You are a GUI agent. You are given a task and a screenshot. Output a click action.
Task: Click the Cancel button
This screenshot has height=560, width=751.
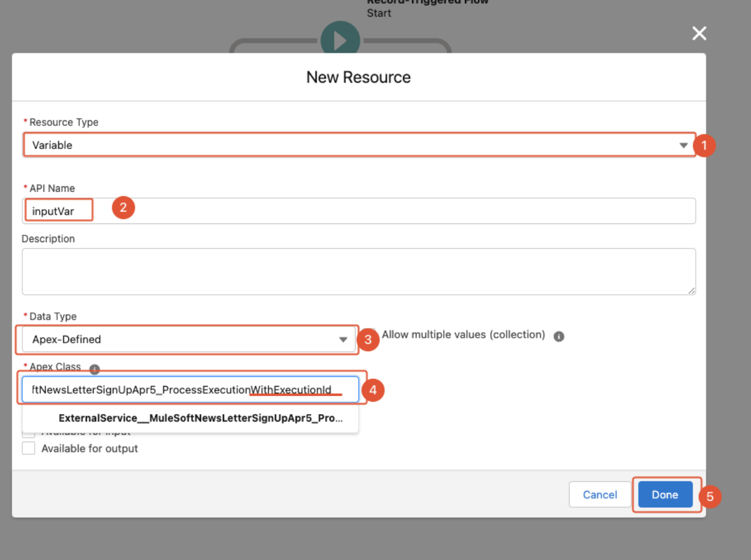coord(600,495)
